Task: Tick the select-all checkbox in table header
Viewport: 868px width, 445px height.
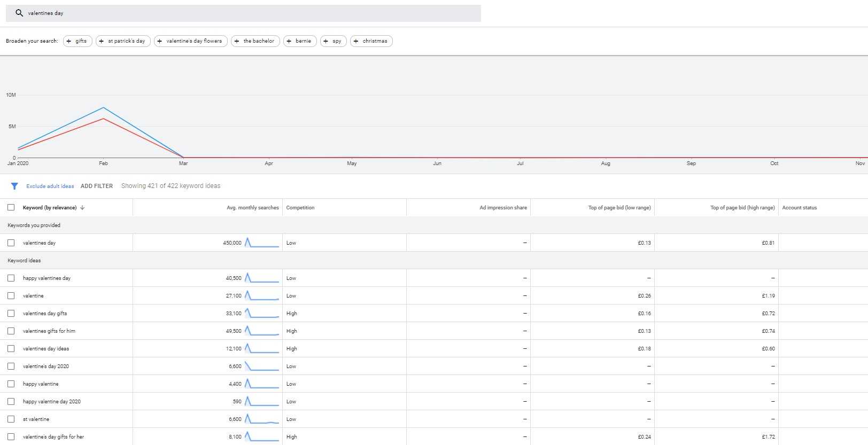Action: 11,207
